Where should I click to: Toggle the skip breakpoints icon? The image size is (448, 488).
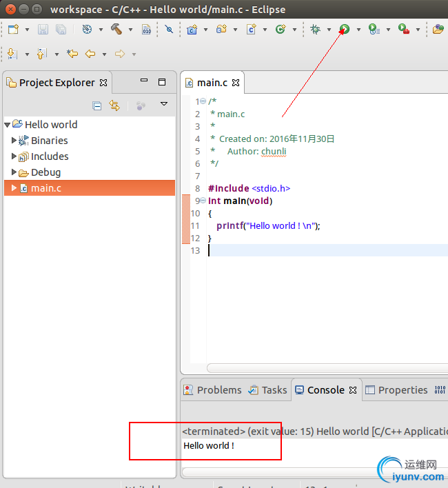pos(169,29)
